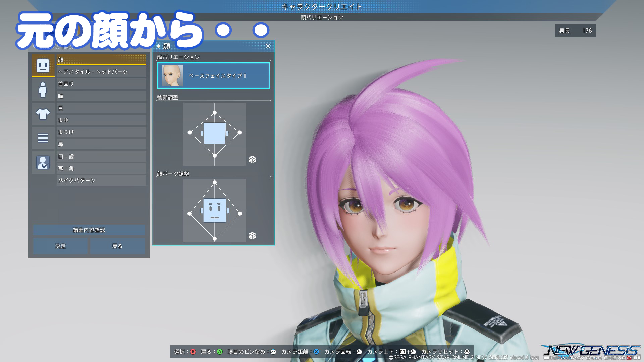Open 瞳 menu item
This screenshot has width=644, height=362.
pyautogui.click(x=101, y=96)
